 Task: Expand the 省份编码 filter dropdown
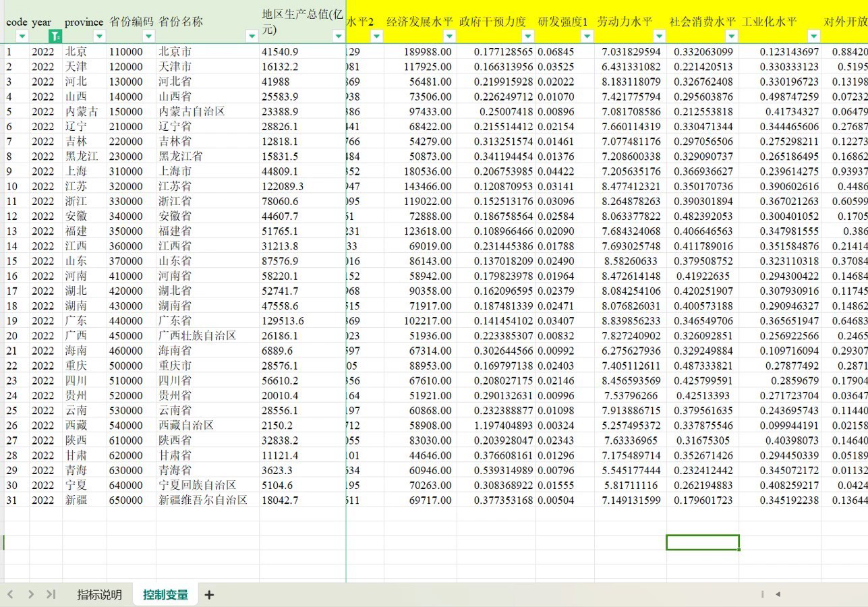tap(148, 36)
